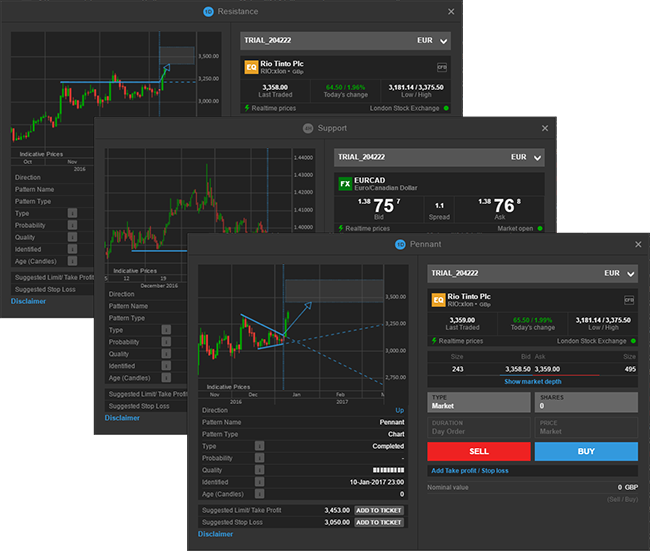
Task: Click info icon next to Probability in Pennant
Action: pos(259,458)
